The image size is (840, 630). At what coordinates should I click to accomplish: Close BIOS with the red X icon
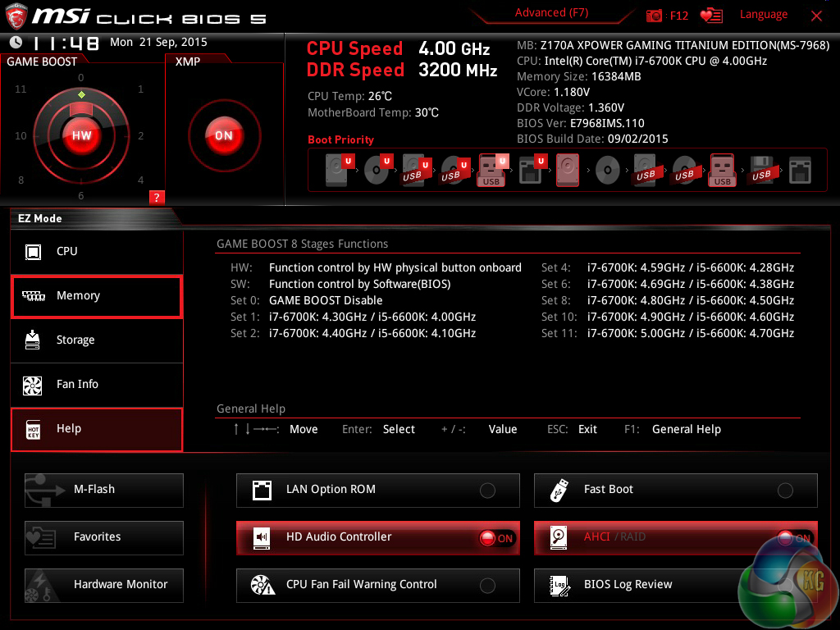816,16
